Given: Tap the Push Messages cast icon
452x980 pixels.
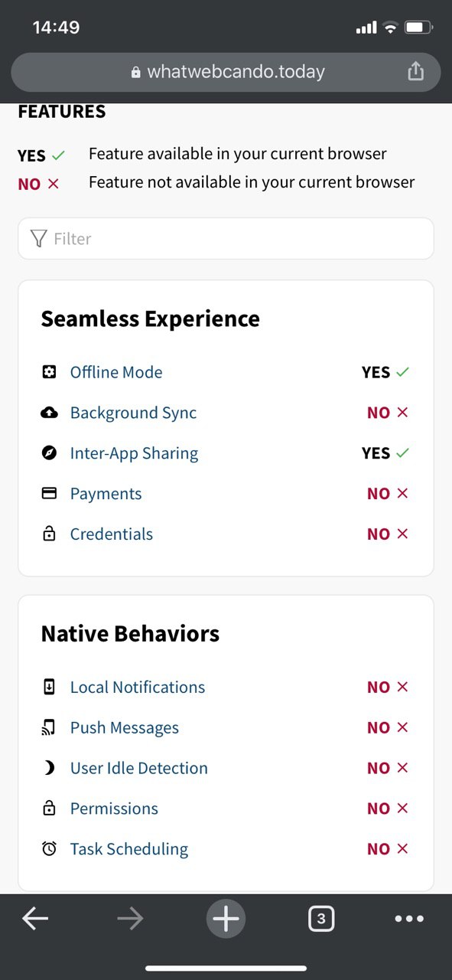Looking at the screenshot, I should pyautogui.click(x=49, y=727).
